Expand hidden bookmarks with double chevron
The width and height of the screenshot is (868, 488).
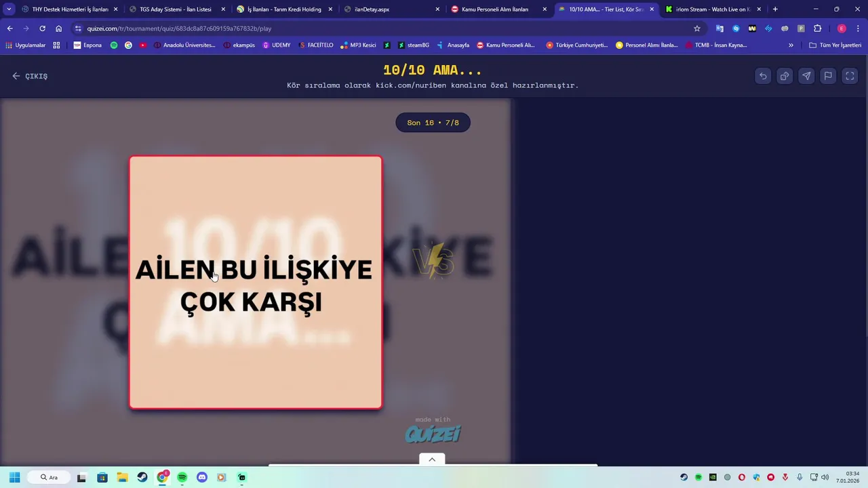point(791,45)
